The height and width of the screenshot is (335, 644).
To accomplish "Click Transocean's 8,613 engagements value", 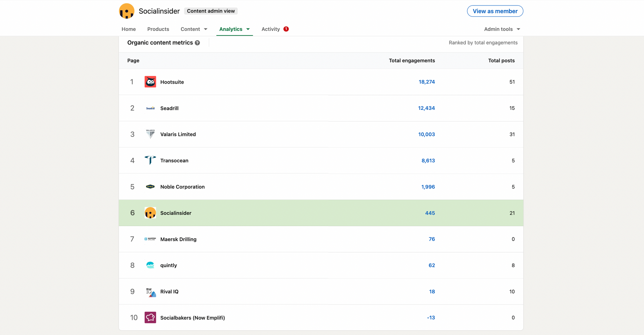I will coord(428,160).
